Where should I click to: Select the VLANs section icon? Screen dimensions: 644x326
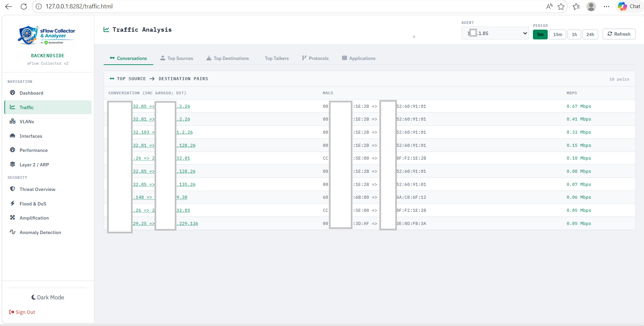(x=12, y=121)
